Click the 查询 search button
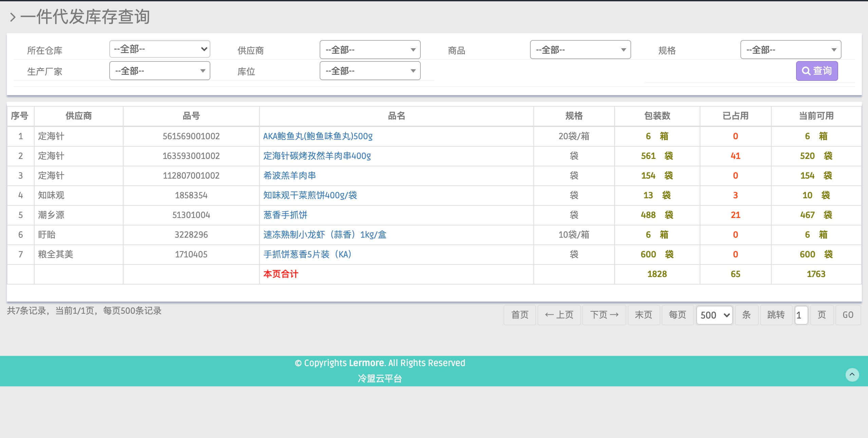 [x=816, y=71]
